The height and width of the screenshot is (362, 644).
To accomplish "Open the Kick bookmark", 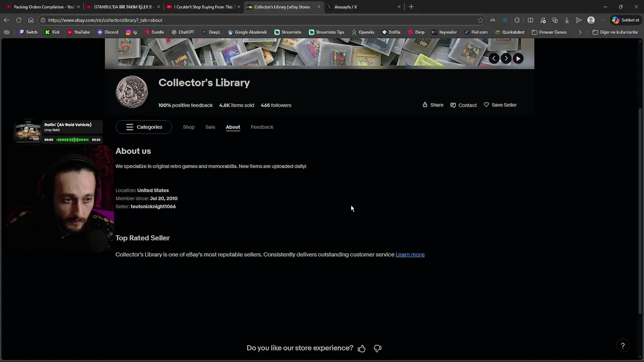I will click(52, 32).
